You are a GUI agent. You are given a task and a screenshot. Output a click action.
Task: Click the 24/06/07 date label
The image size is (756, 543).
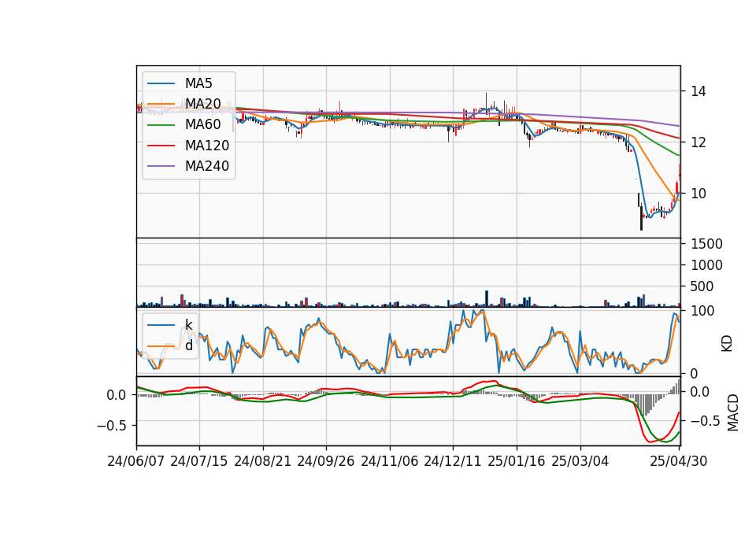(136, 461)
